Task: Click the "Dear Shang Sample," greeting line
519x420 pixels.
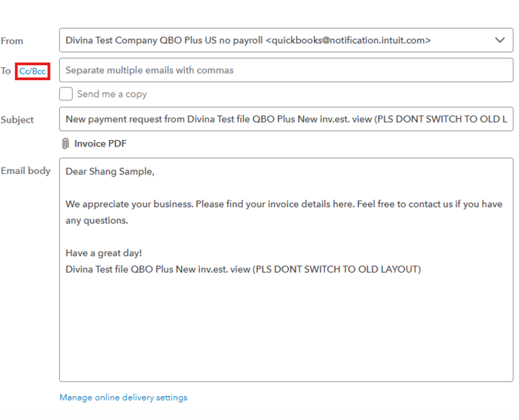Action: [110, 172]
